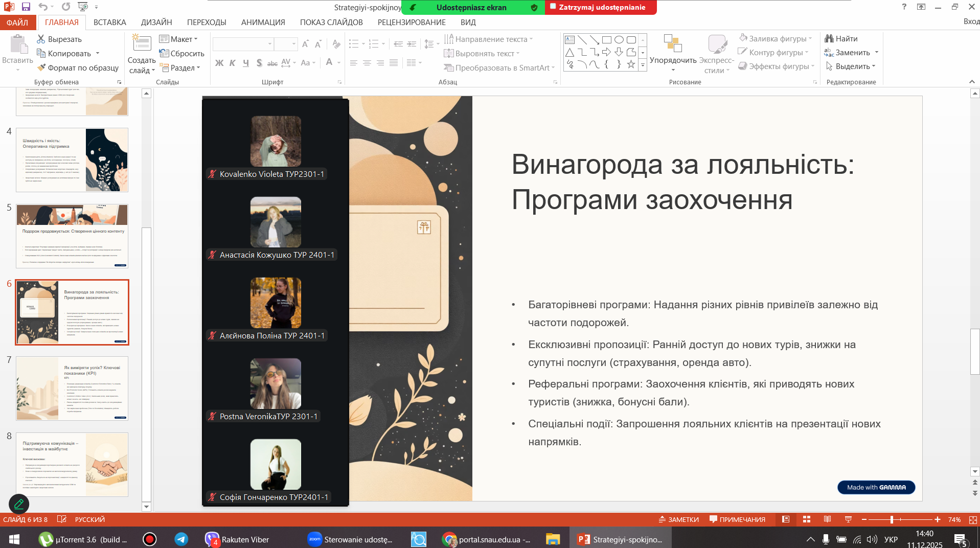
Task: Open the Design (ДИЗАЙН) ribbon tab
Action: point(156,22)
